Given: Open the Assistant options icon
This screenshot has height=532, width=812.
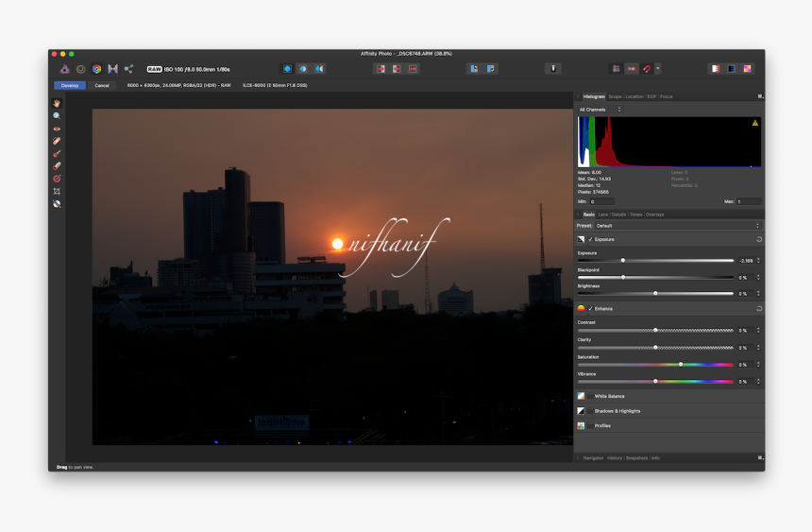Looking at the screenshot, I should (553, 68).
